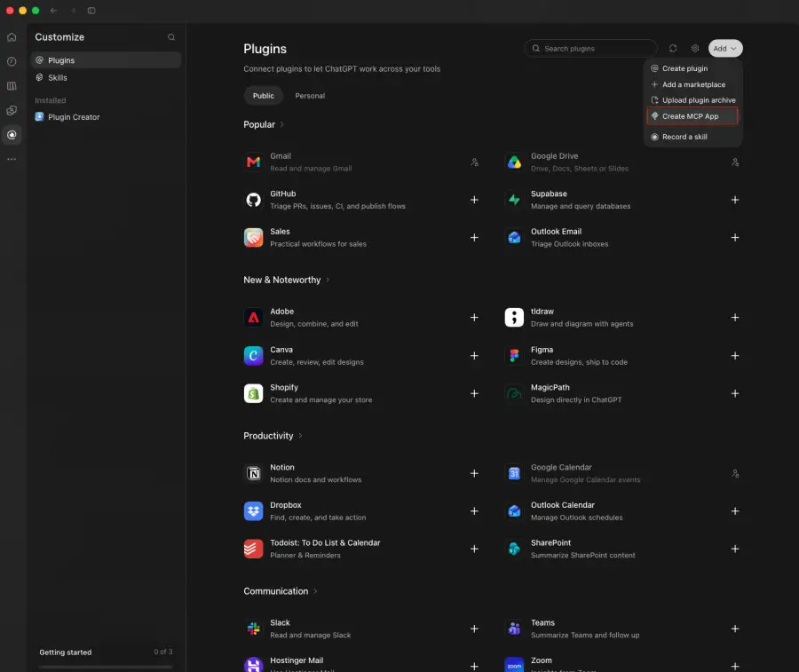
Task: Click the Search plugins field
Action: click(590, 49)
